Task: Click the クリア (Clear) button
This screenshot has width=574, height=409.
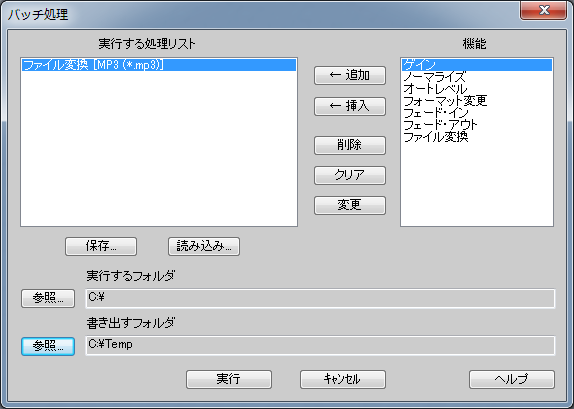Action: 350,175
